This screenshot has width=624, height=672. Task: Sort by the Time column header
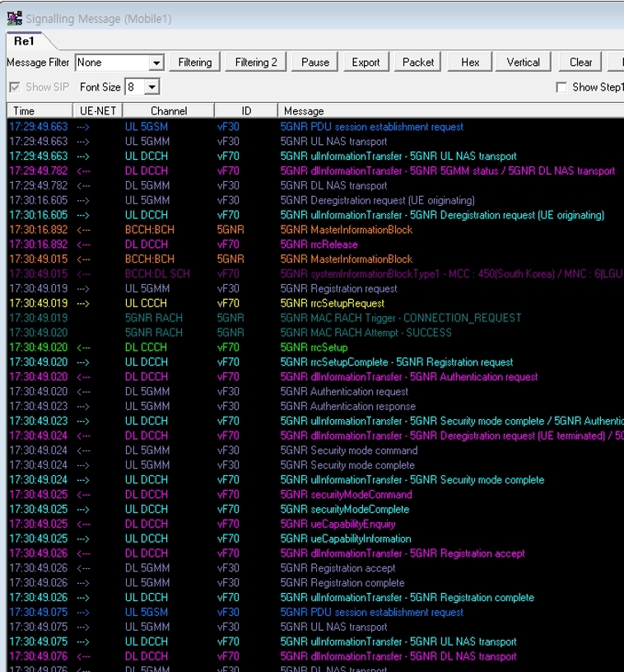[40, 111]
